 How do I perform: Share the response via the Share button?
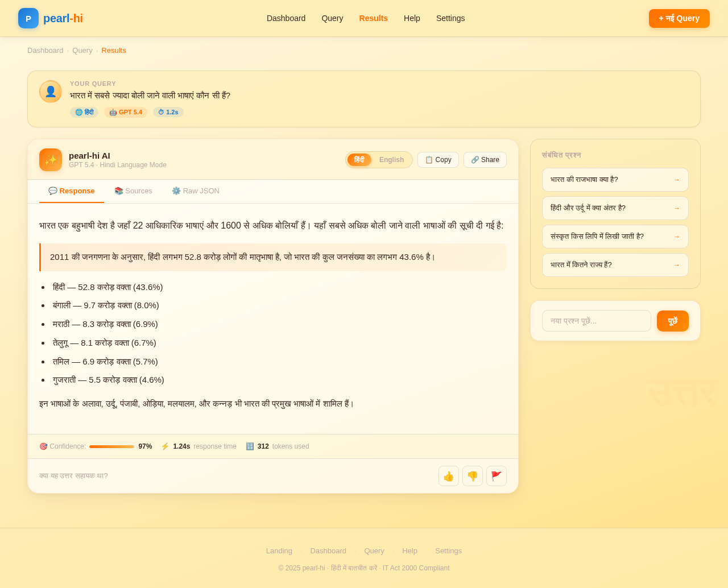coord(485,160)
